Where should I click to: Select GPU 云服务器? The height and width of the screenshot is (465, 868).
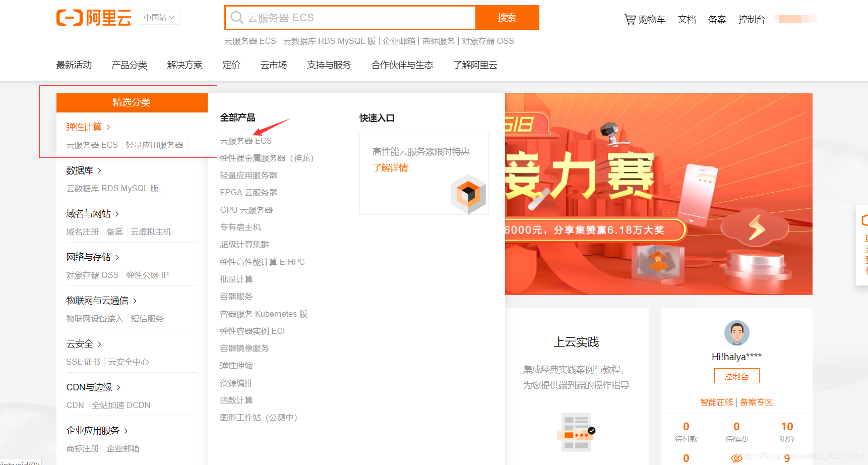(x=246, y=210)
